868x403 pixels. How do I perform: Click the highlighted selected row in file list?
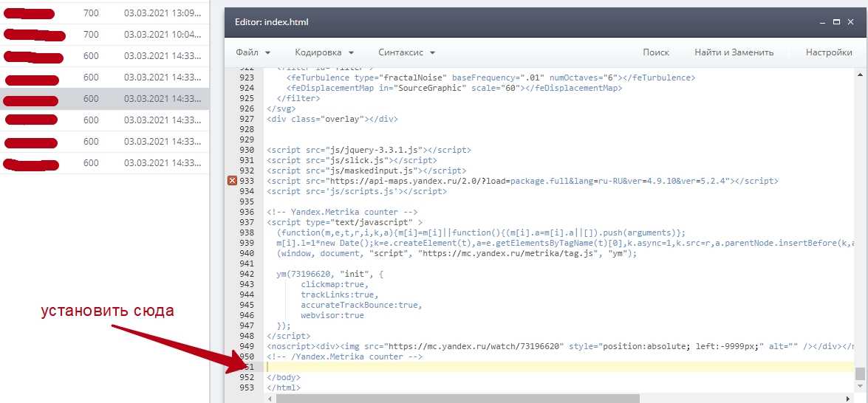click(x=105, y=99)
